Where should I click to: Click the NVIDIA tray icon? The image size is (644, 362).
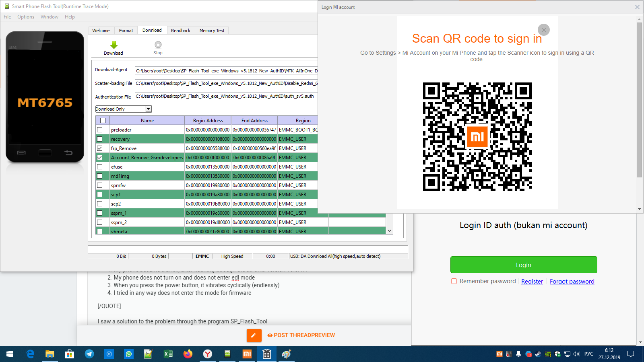(548, 354)
